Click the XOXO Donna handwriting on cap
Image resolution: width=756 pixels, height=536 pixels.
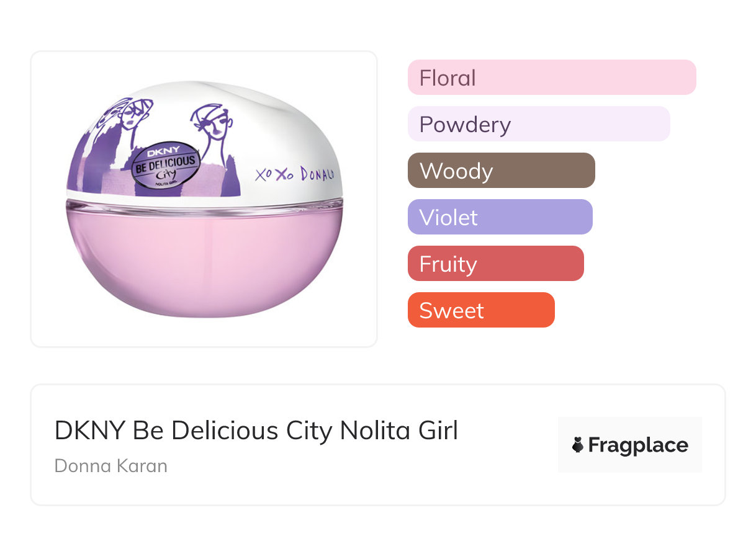point(295,175)
